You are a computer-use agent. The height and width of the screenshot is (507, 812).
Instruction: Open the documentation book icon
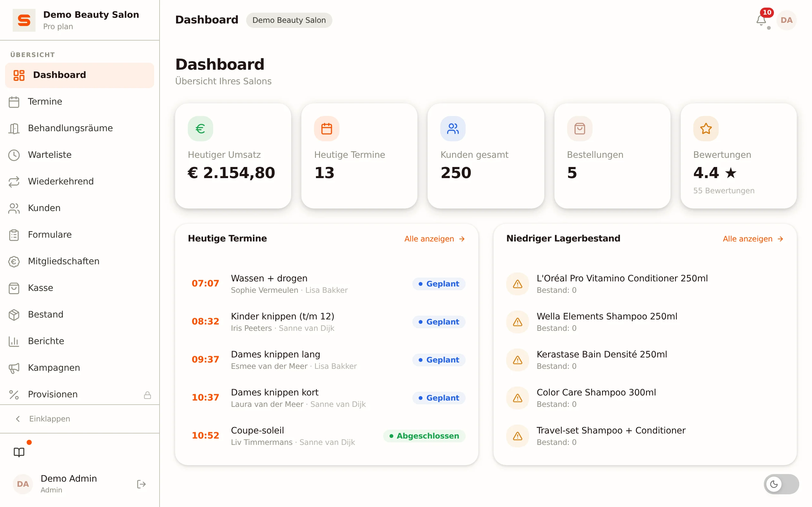(x=19, y=452)
